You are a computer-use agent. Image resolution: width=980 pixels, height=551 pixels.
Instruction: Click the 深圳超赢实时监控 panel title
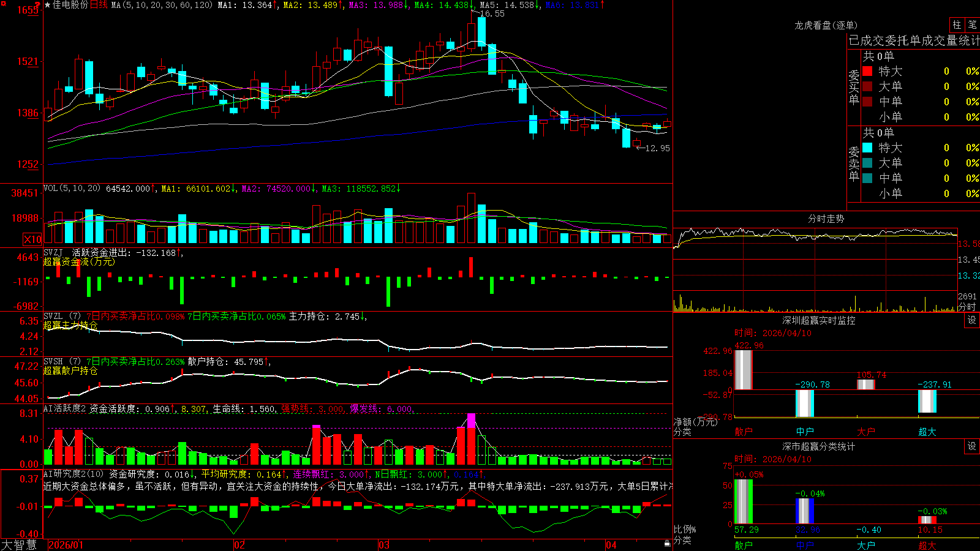point(819,320)
